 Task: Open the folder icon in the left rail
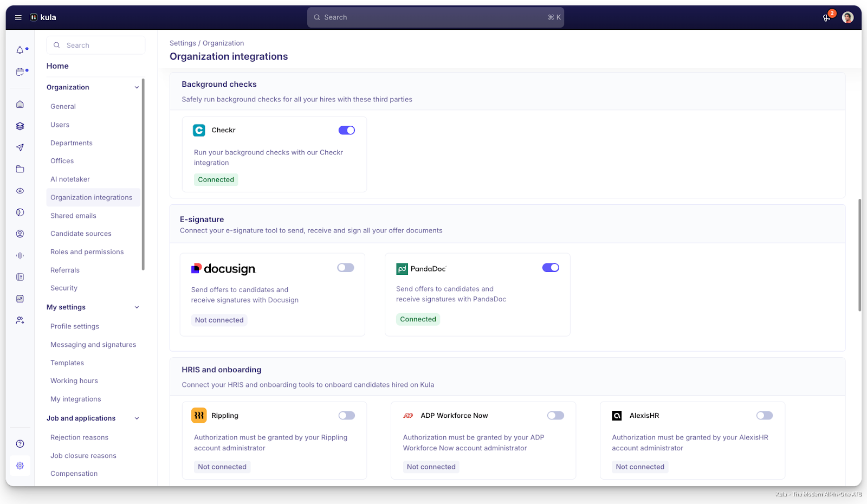pyautogui.click(x=20, y=169)
